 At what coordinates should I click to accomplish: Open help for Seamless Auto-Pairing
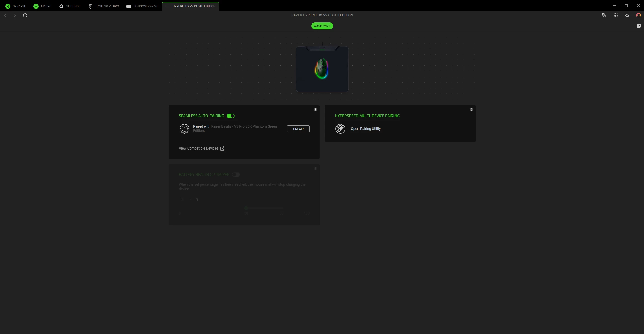coord(315,109)
